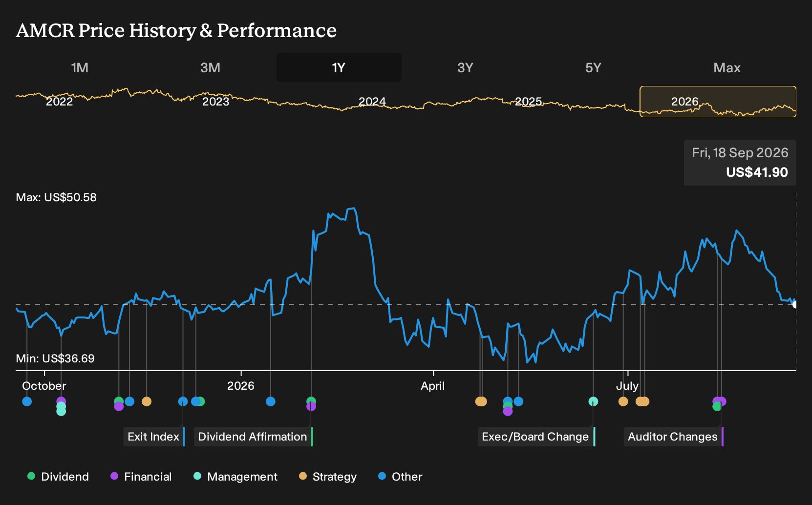Click the lowest purple dot in April cluster
Viewport: 812px width, 505px height.
[508, 411]
